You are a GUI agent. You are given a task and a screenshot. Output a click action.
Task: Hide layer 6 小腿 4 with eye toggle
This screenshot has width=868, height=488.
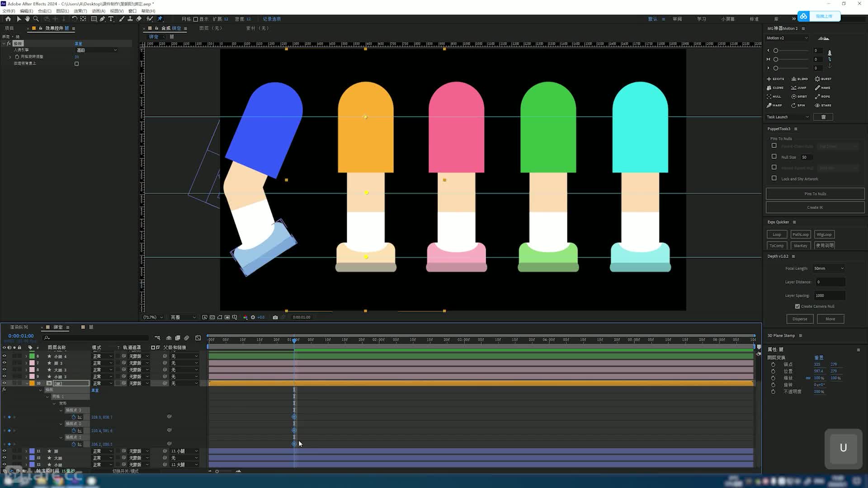4,356
